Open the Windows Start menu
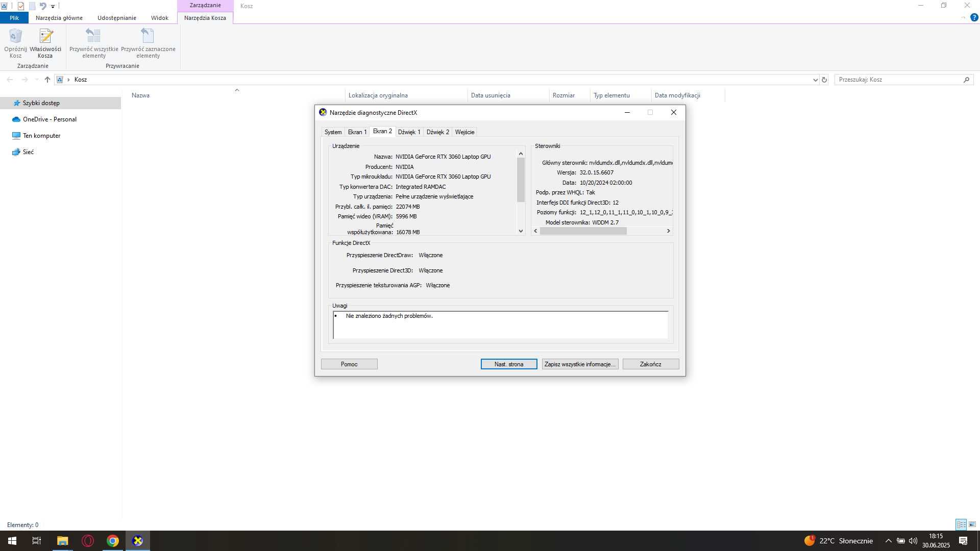Viewport: 980px width, 551px height. point(12,541)
